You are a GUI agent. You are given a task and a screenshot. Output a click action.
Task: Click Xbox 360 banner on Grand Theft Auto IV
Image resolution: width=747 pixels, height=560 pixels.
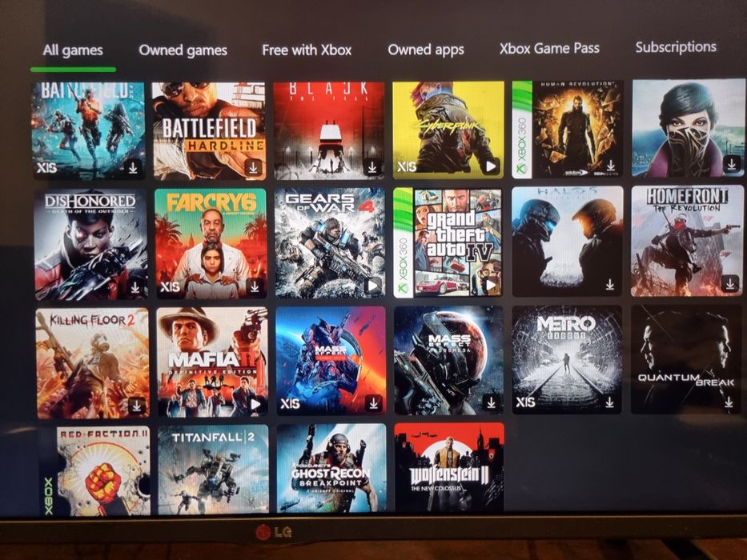click(x=403, y=243)
